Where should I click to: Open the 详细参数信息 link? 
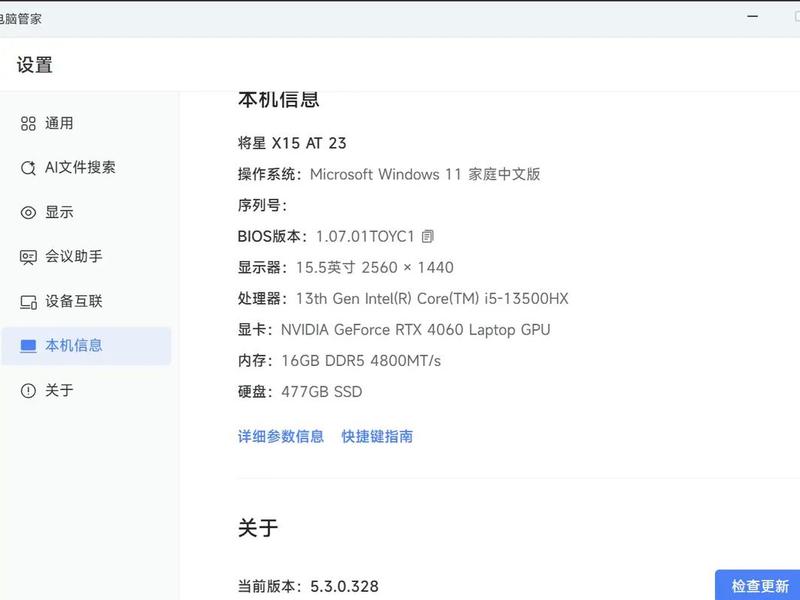281,437
